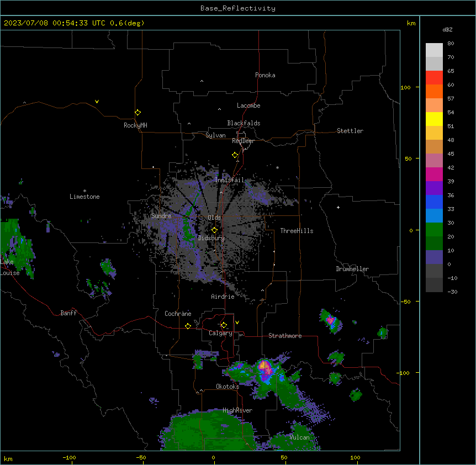
Task: Click the RedDeer city label
Action: coord(243,141)
